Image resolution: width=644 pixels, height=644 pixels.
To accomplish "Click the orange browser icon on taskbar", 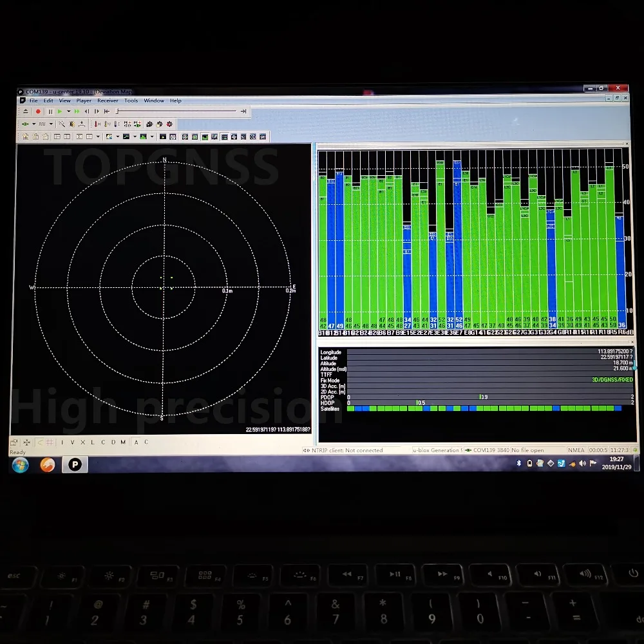I will (x=48, y=465).
